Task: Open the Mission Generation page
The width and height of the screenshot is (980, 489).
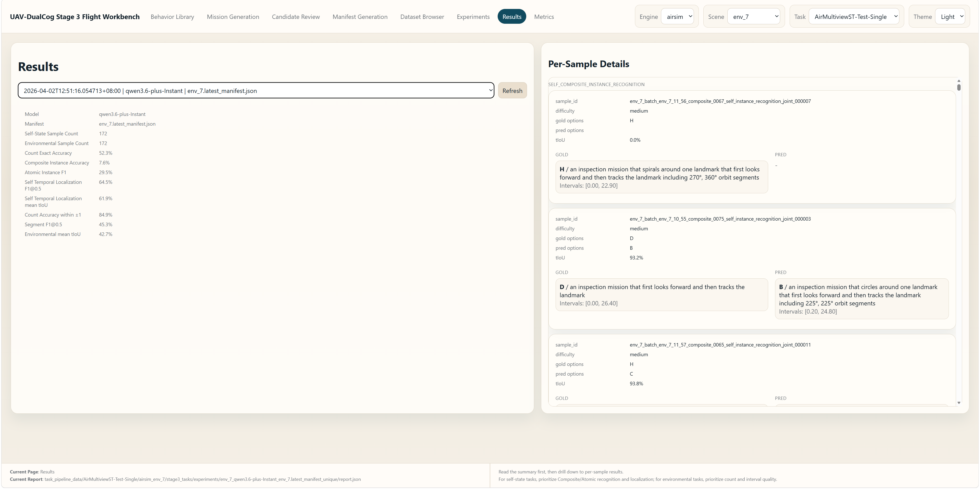Action: click(233, 16)
